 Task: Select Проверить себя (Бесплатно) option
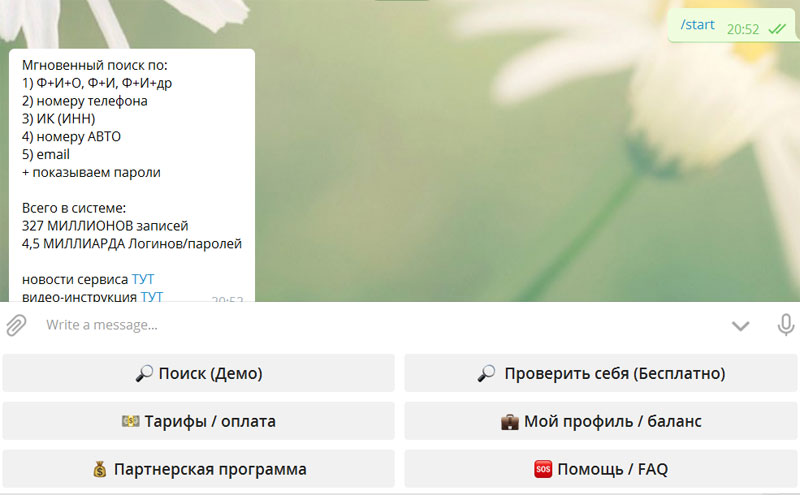601,373
